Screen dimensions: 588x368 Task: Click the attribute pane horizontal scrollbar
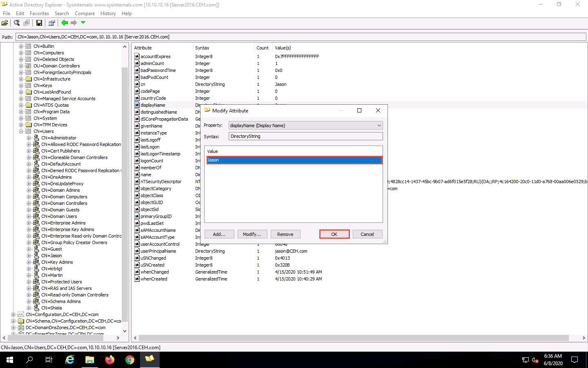click(x=354, y=338)
